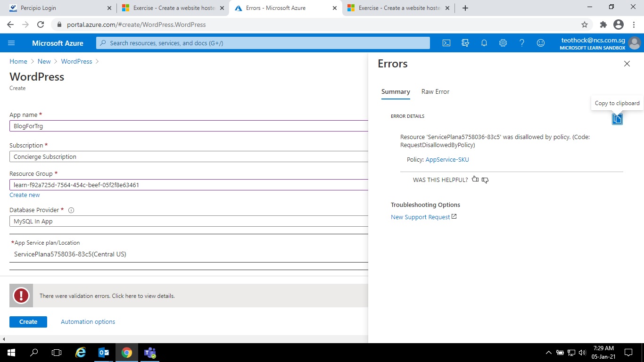Click Create new resource group link
The height and width of the screenshot is (362, 644).
[x=25, y=195]
